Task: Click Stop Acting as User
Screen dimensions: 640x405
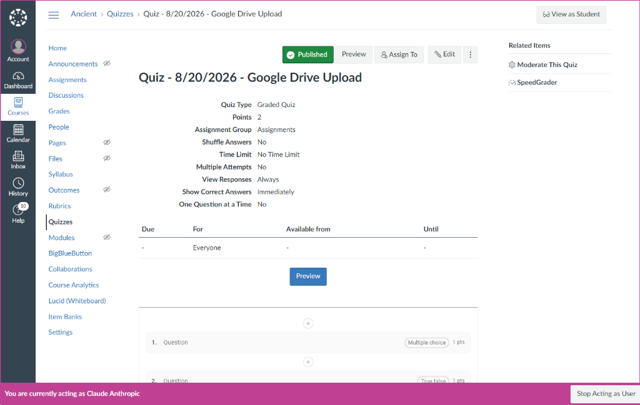Action: (606, 394)
